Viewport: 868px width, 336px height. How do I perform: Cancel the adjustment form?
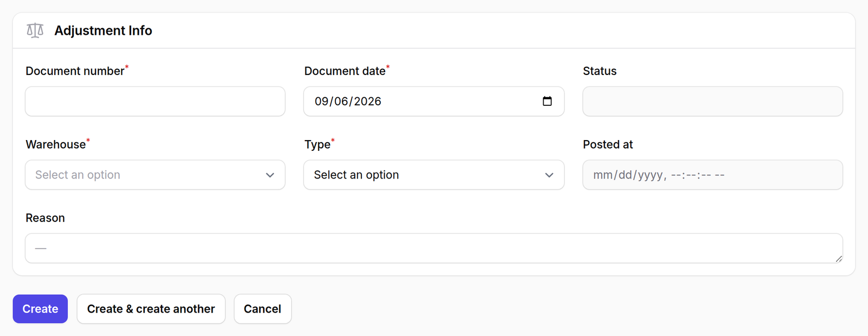[x=263, y=309]
